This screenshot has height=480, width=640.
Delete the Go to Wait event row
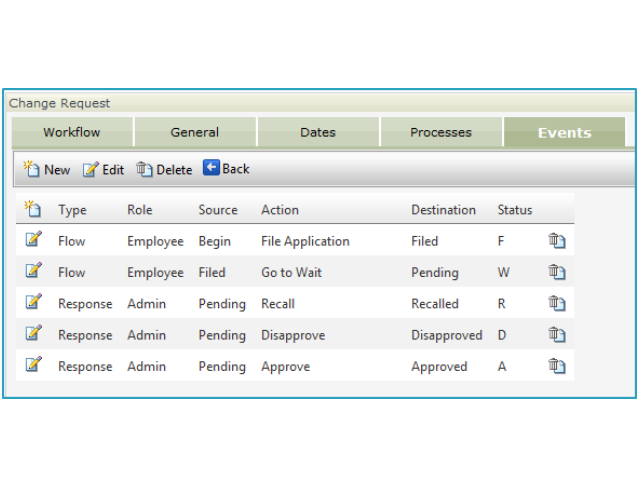pos(557,272)
